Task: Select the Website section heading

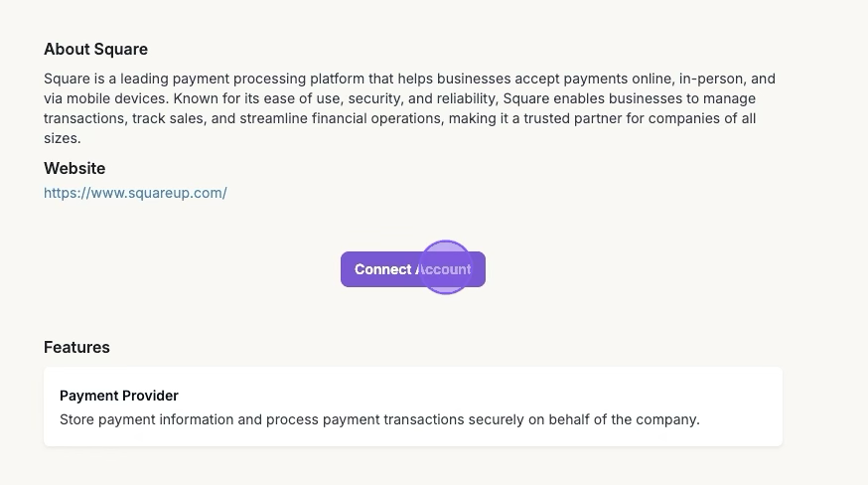Action: [x=74, y=168]
